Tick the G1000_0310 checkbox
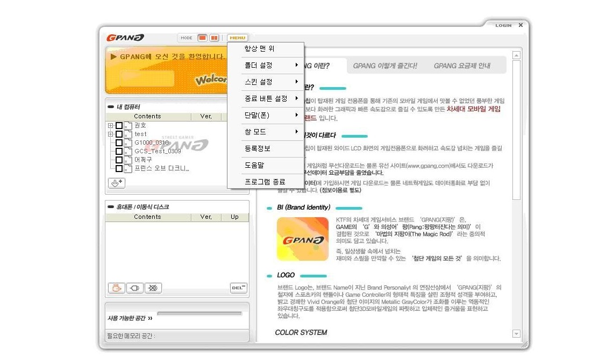 [119, 143]
